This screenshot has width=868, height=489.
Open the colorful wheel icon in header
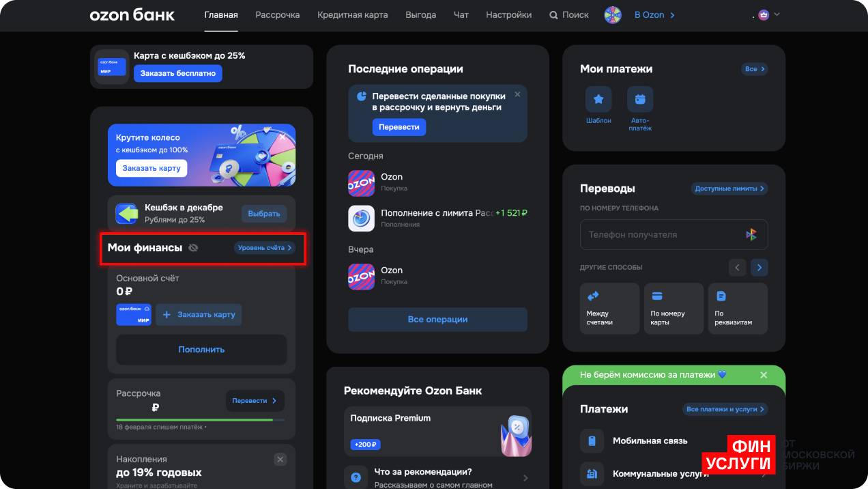point(613,15)
